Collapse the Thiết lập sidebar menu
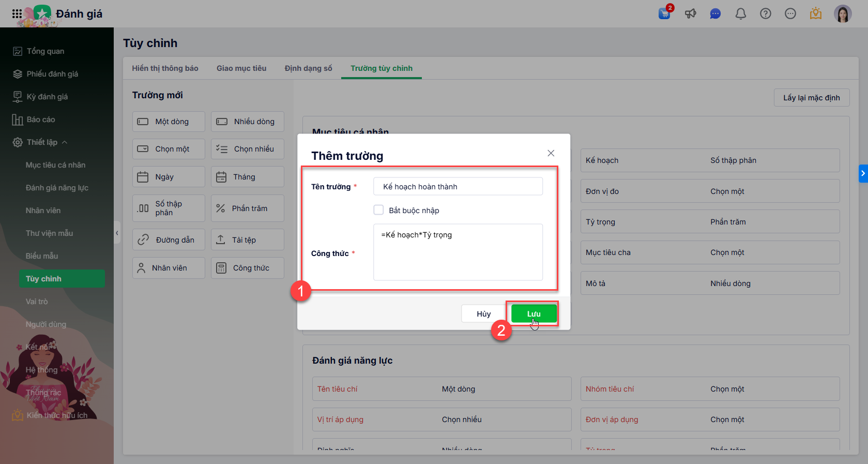The width and height of the screenshot is (868, 464). coord(65,142)
